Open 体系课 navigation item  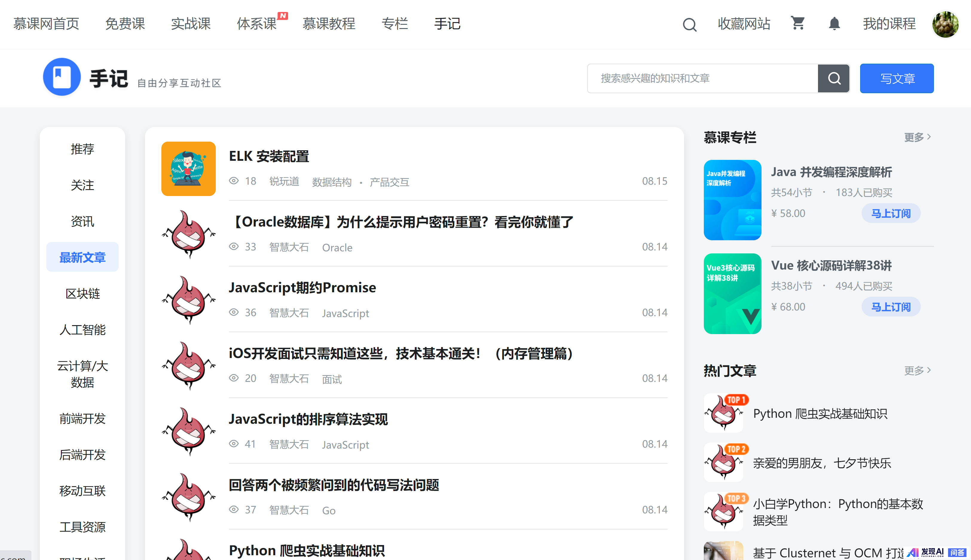pos(257,24)
